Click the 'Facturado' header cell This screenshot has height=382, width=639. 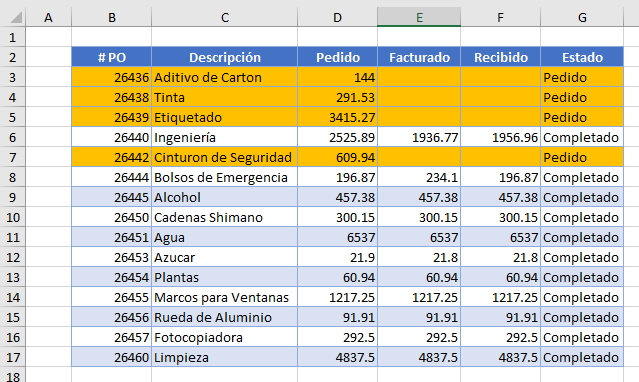point(419,57)
